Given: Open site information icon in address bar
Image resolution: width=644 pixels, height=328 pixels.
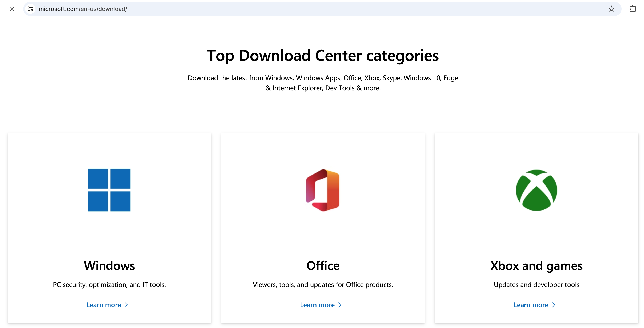Looking at the screenshot, I should [30, 9].
